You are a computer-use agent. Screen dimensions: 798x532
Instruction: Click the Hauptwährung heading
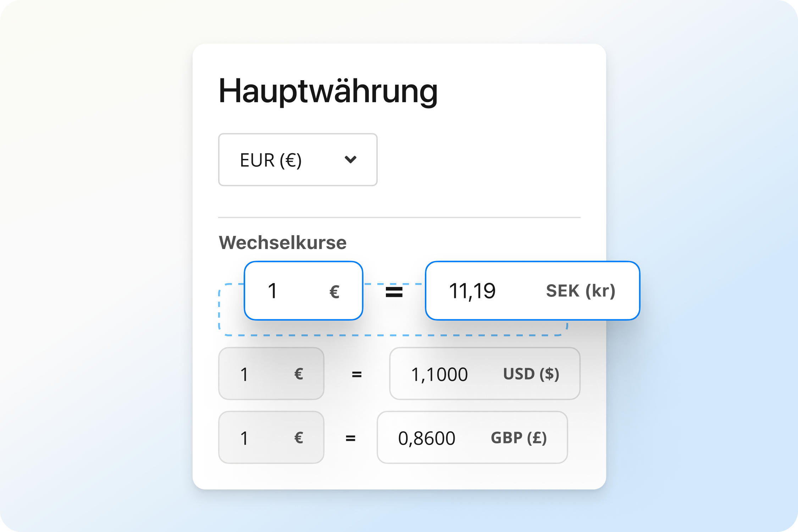[328, 91]
